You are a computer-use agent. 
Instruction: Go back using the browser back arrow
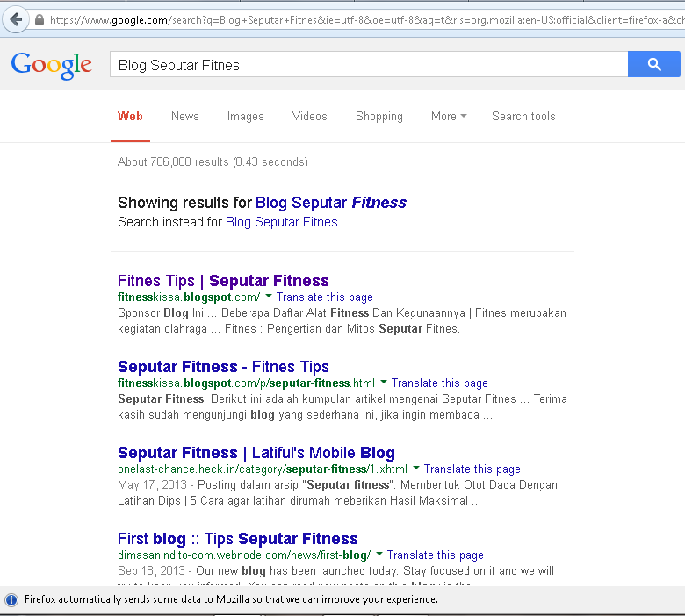tap(16, 19)
